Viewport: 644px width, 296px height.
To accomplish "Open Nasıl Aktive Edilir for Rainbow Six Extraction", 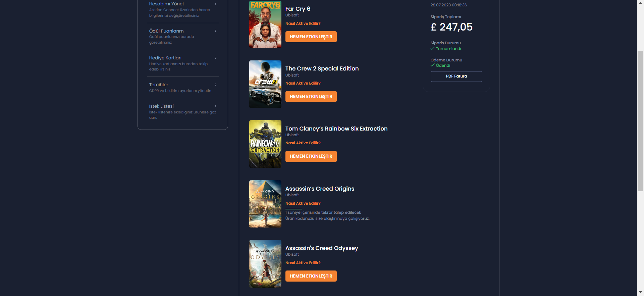I will (x=303, y=143).
